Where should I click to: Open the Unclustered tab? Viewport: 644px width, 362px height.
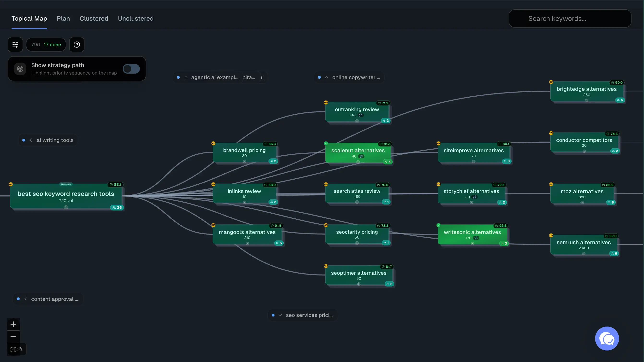coord(136,18)
